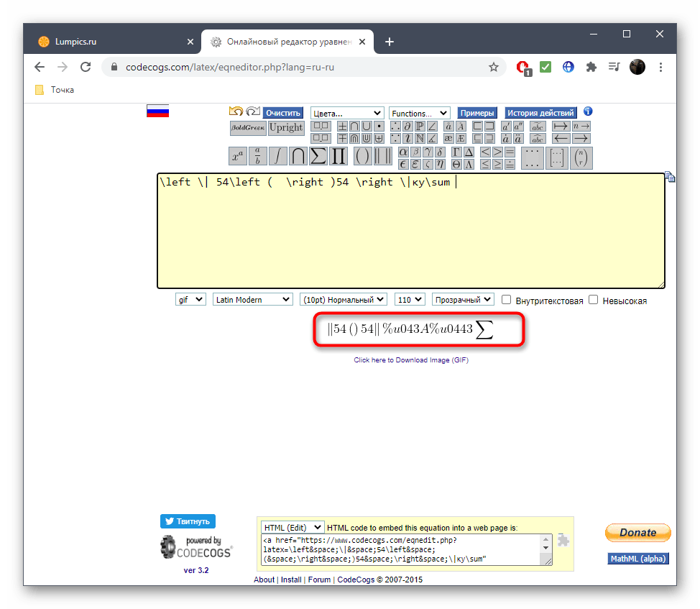Toggle the Невысокая checkbox
Viewport: 700px width, 609px height.
pyautogui.click(x=594, y=300)
